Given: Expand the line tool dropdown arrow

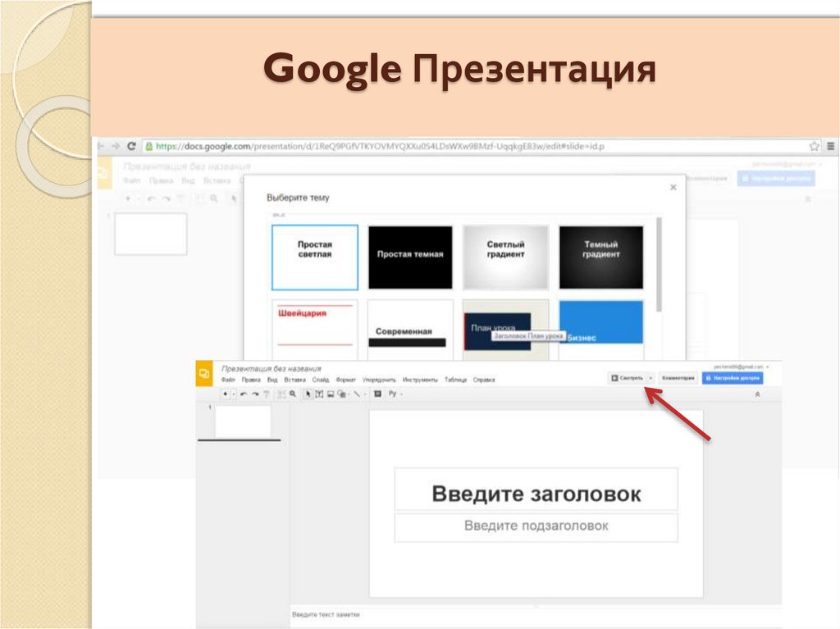Looking at the screenshot, I should coord(365,394).
